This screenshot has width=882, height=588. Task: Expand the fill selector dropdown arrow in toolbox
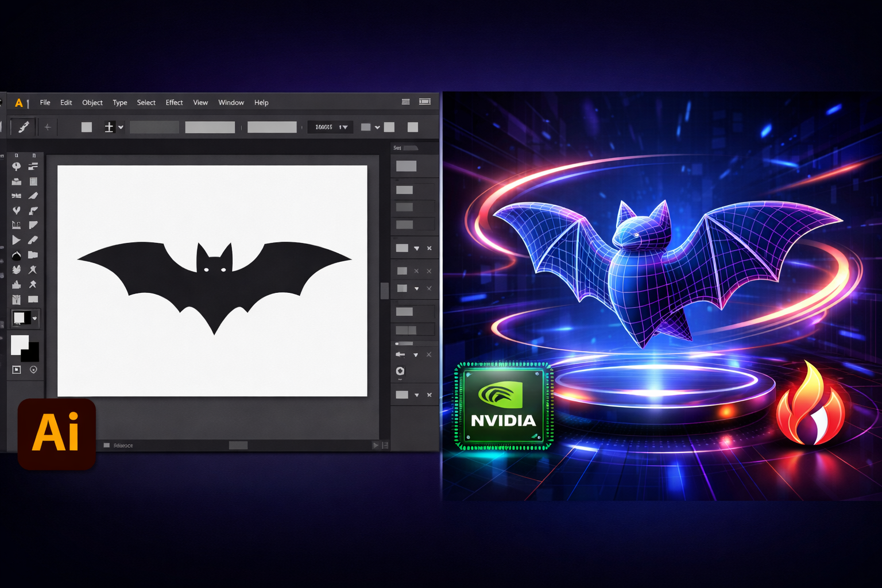click(x=35, y=318)
